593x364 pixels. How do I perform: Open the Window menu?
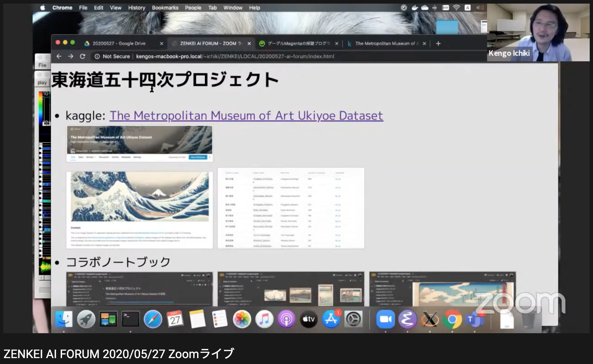[x=233, y=8]
